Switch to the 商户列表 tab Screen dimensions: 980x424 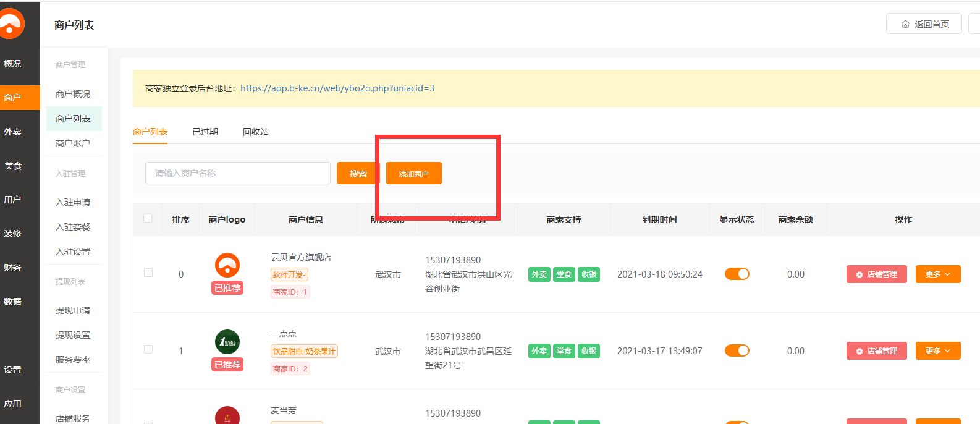click(150, 132)
